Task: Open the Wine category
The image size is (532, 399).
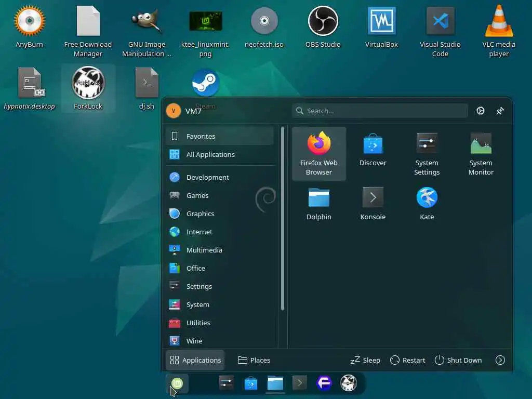Action: (x=220, y=341)
